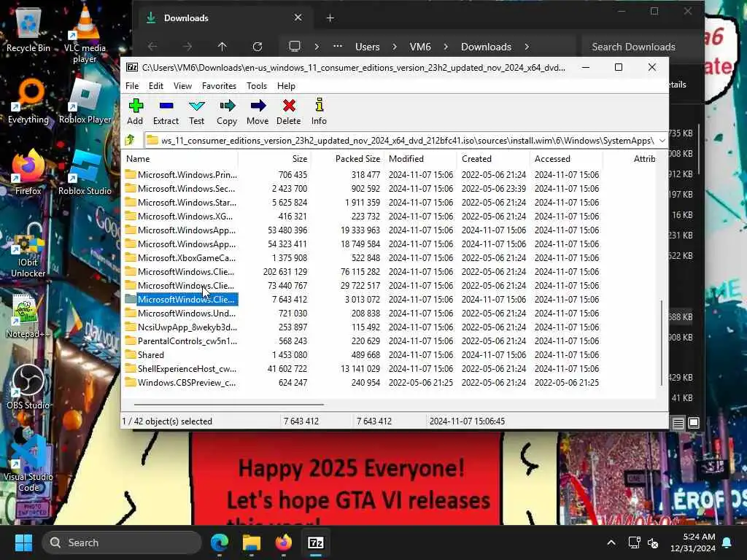
Task: Click the vertical scrollbar thumb in 7-Zip
Action: tap(661, 343)
